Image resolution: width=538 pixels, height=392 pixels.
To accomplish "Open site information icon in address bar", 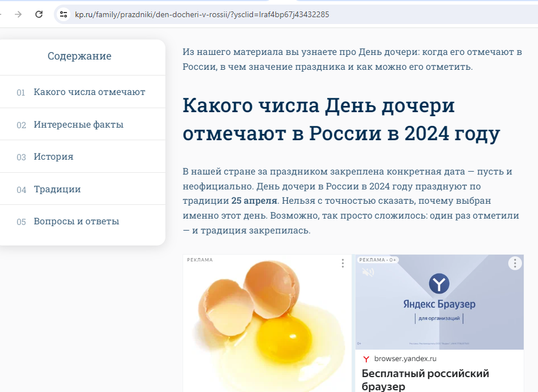I will tap(64, 14).
